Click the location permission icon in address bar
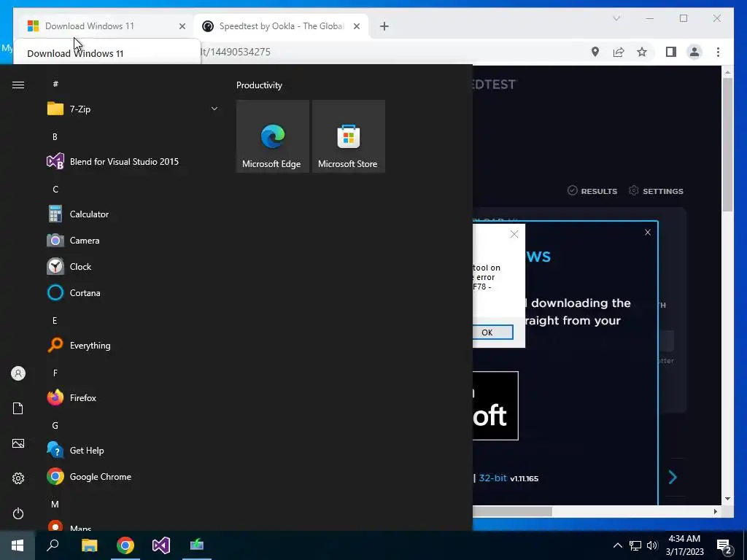This screenshot has height=560, width=747. [x=595, y=52]
